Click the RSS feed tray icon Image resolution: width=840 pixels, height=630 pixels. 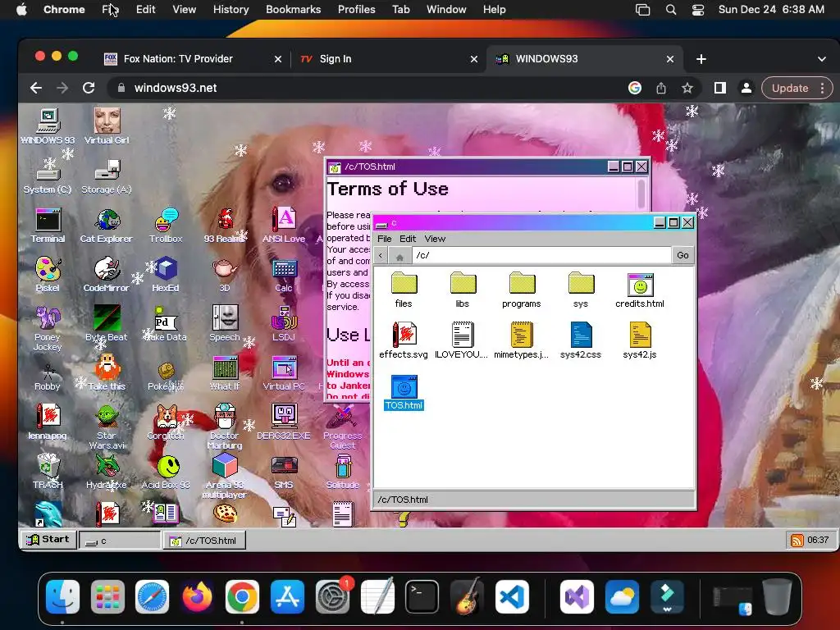click(x=797, y=540)
